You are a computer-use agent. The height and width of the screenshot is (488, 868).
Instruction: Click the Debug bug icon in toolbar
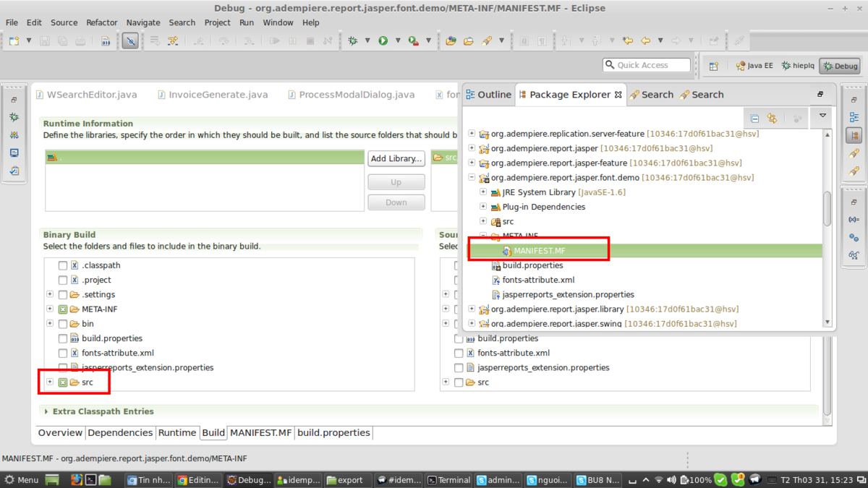353,41
